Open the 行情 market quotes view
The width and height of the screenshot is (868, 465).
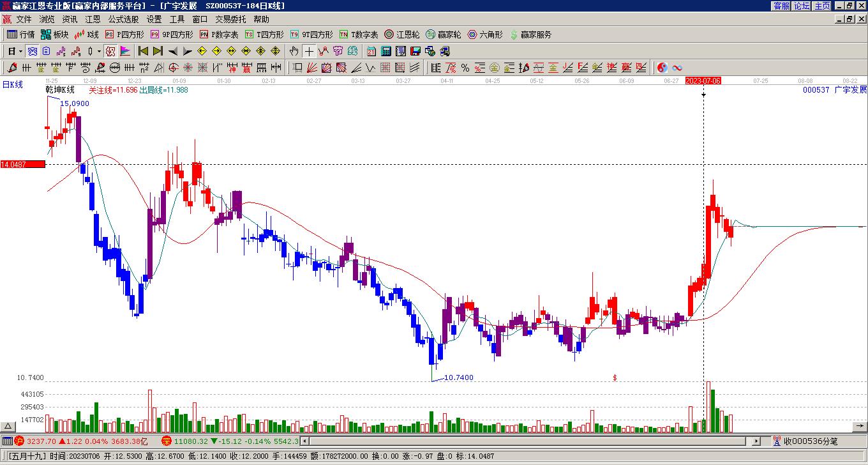[x=20, y=34]
